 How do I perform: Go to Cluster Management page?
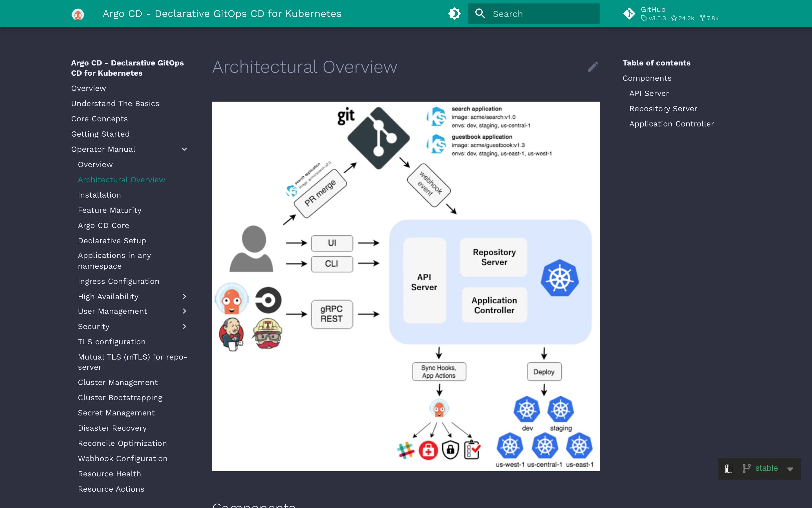(118, 382)
